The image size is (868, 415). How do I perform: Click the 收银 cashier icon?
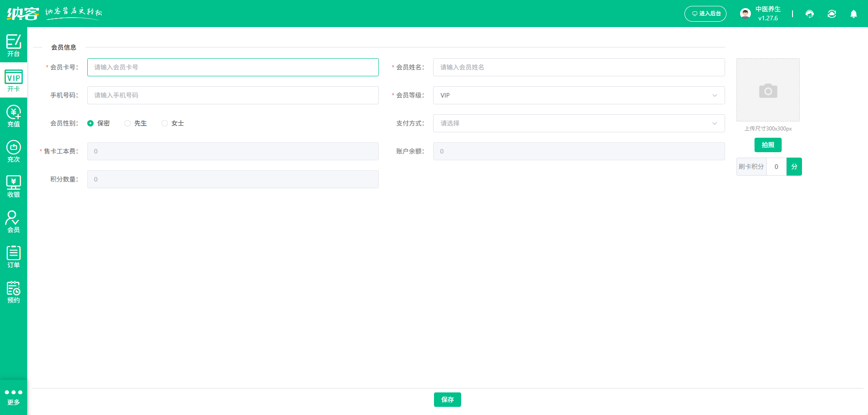pyautogui.click(x=14, y=187)
